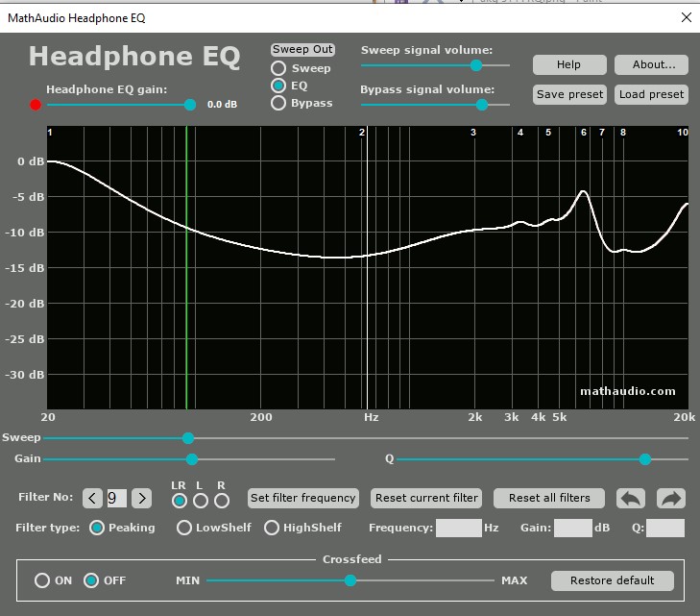Select filter marker 5 on graph
The width and height of the screenshot is (700, 616).
pyautogui.click(x=548, y=133)
